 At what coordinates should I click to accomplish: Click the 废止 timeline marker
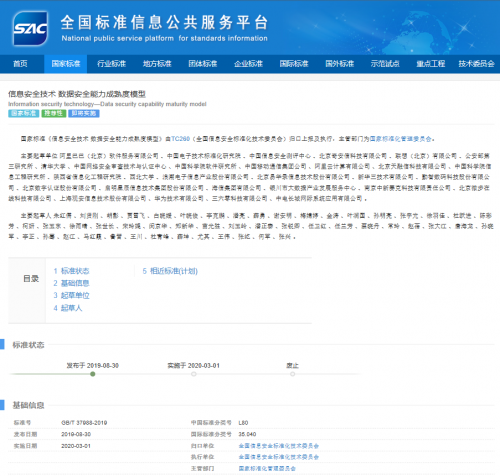pyautogui.click(x=292, y=374)
